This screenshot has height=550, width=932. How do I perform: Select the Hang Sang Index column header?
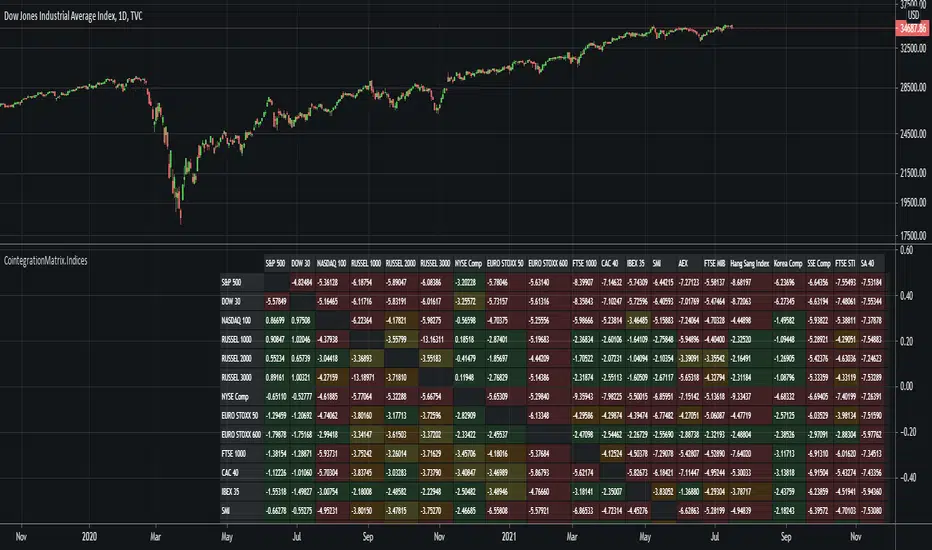[750, 263]
